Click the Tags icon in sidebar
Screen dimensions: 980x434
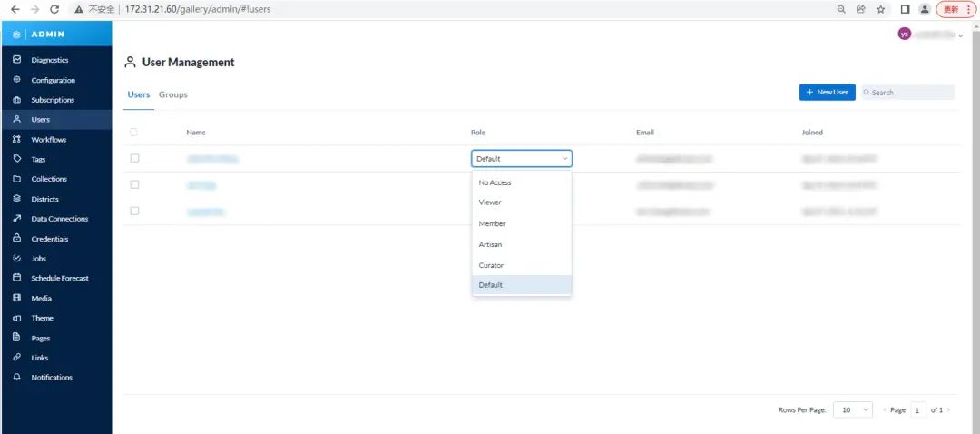(x=17, y=159)
